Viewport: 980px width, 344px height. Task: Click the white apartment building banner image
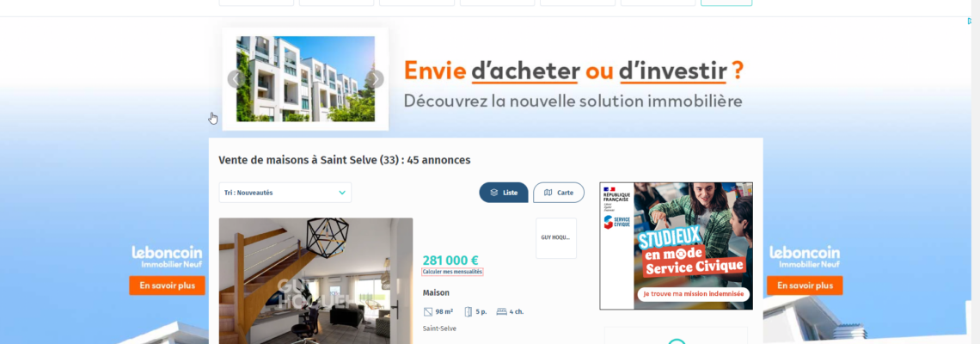coord(305,79)
